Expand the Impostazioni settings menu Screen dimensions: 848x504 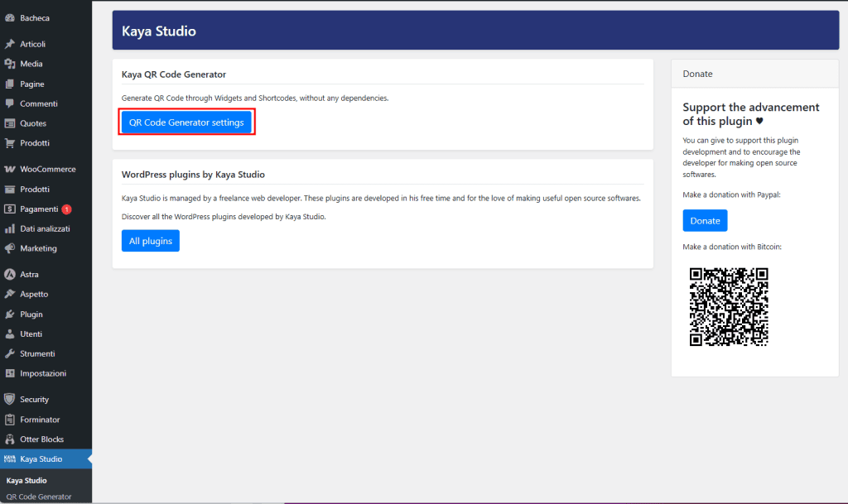[x=40, y=373]
